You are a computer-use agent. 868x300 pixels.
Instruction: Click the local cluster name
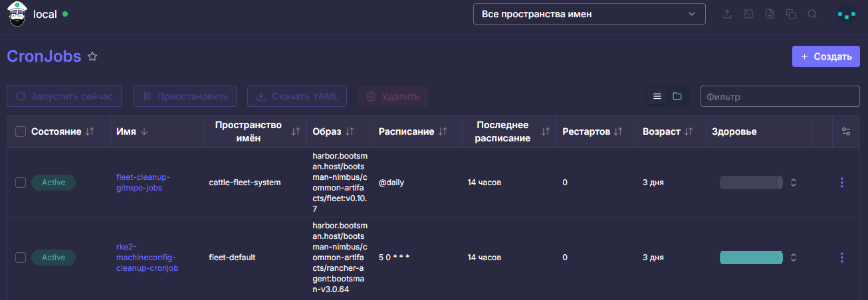tap(45, 14)
